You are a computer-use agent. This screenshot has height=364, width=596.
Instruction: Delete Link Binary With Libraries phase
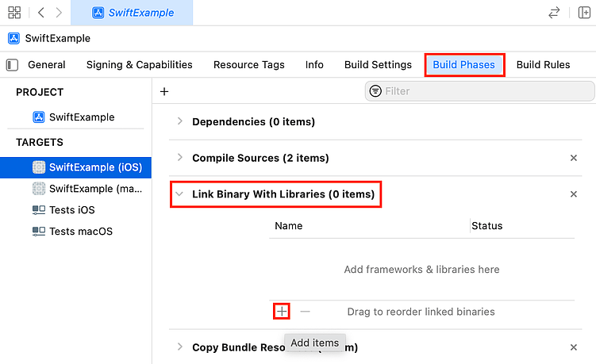point(574,194)
